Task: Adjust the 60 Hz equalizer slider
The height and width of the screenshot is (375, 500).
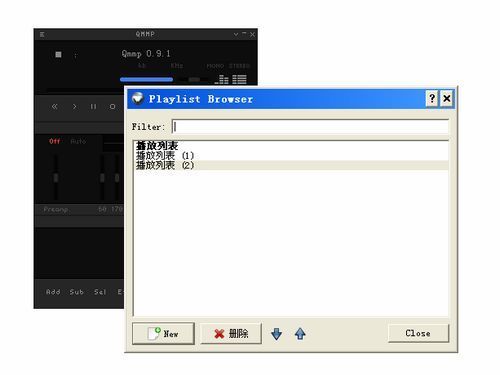Action: [102, 177]
